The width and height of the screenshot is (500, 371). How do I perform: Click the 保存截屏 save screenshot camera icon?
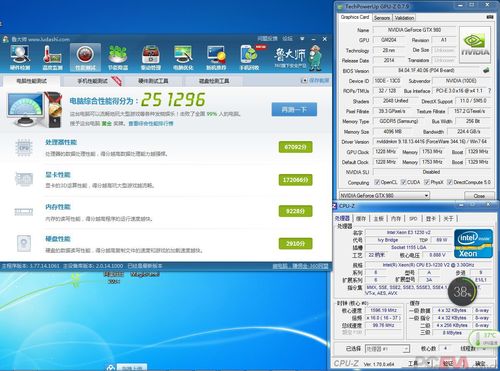(304, 81)
